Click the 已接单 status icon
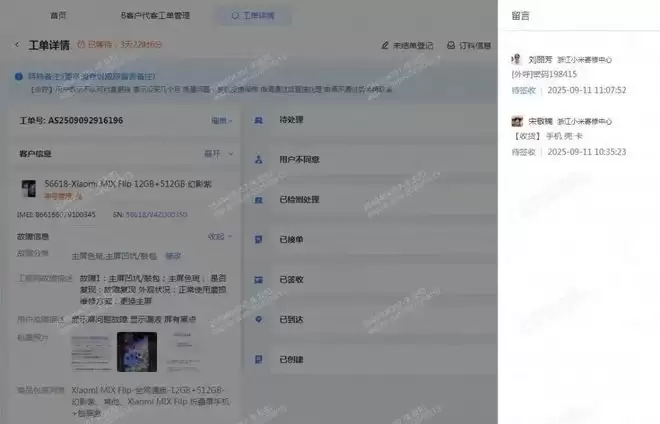This screenshot has height=424, width=660. click(x=258, y=240)
